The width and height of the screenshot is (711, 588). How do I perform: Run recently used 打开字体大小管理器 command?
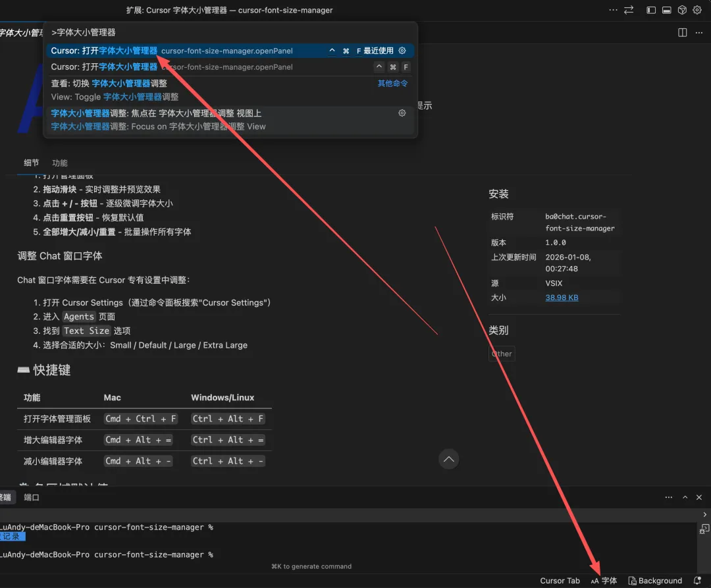[x=230, y=51]
